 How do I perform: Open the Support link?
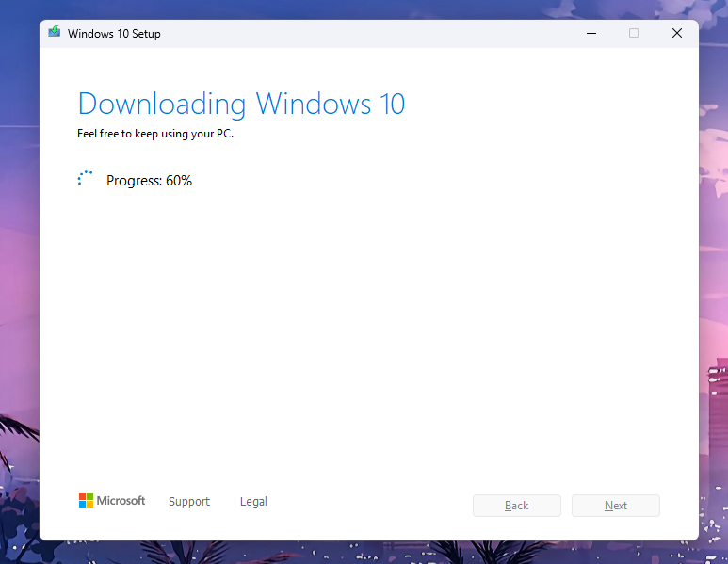point(189,501)
